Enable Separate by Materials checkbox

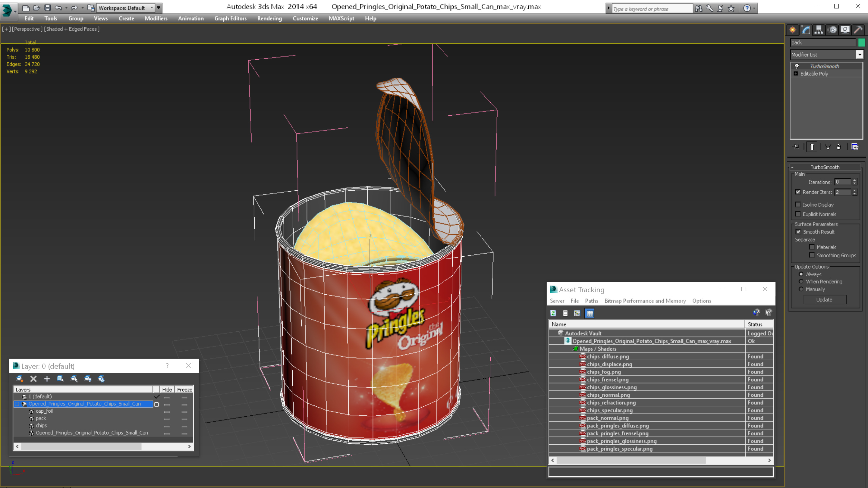click(x=812, y=247)
